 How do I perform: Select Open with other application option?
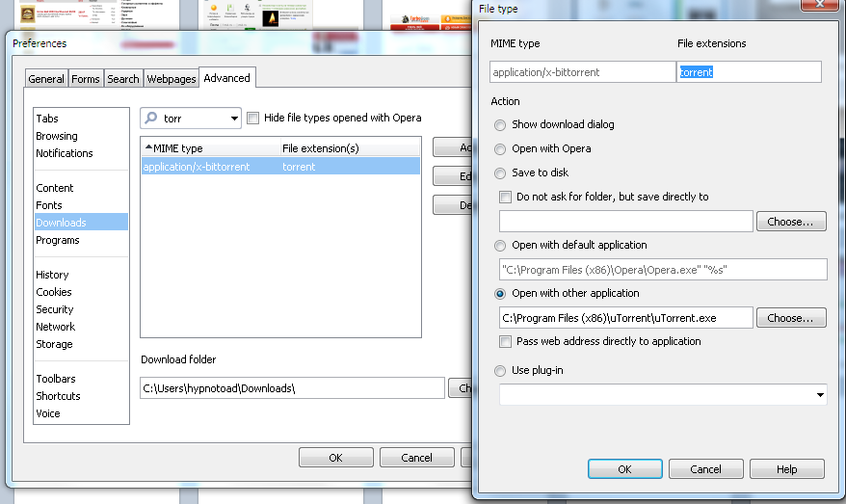pyautogui.click(x=500, y=294)
